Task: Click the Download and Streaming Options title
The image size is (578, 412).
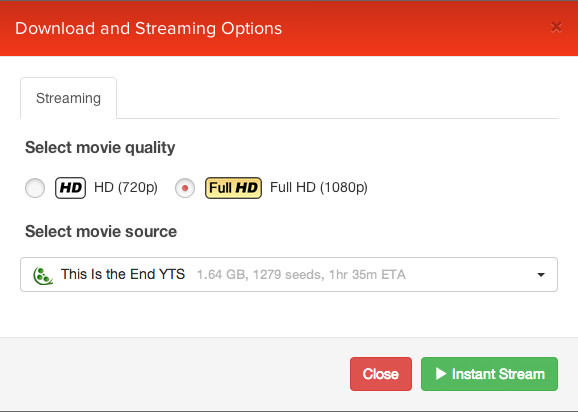Action: coord(149,29)
